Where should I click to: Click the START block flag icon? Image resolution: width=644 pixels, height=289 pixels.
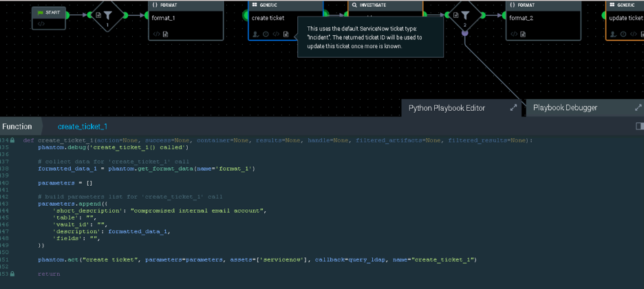point(39,13)
